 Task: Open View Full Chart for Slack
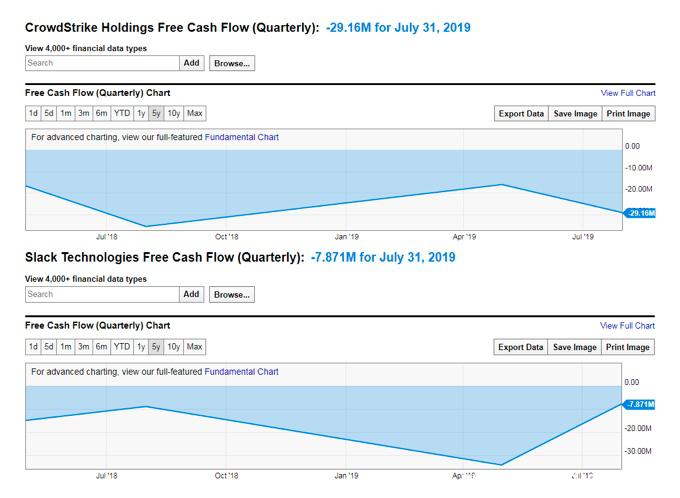click(627, 325)
